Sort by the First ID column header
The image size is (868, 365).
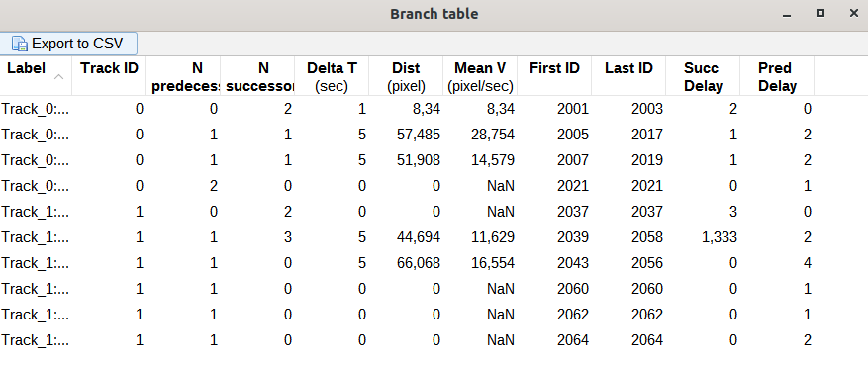pyautogui.click(x=554, y=76)
